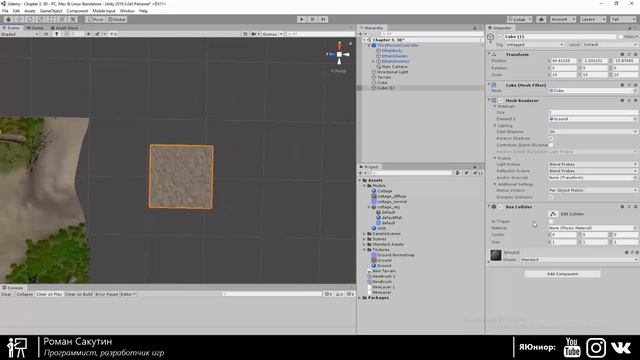Open the Account dropdown

pos(563,19)
